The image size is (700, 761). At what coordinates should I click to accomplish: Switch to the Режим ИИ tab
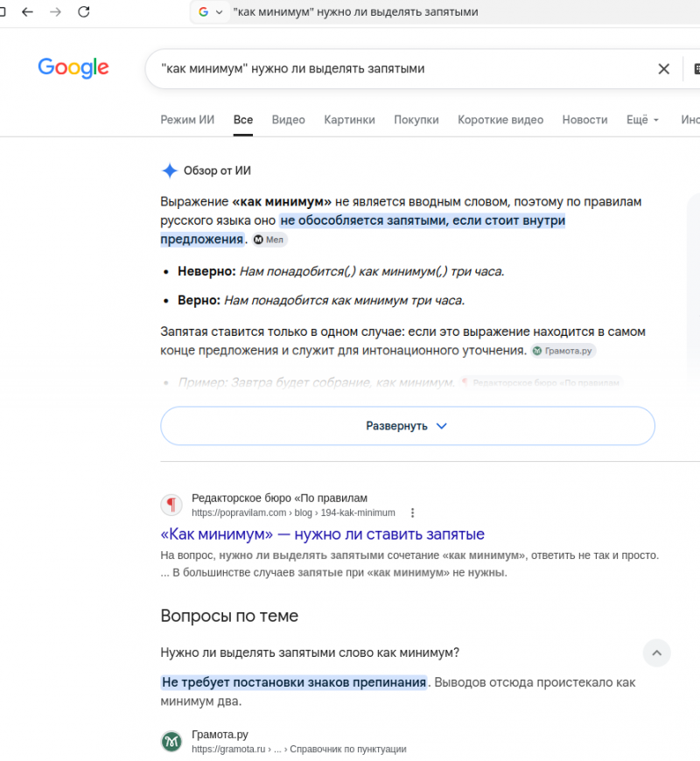(x=187, y=120)
